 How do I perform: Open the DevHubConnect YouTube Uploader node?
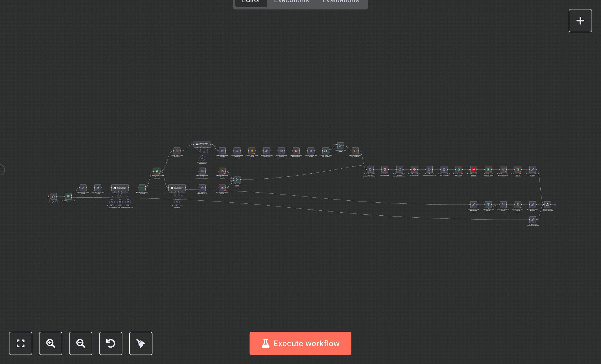[x=474, y=170]
